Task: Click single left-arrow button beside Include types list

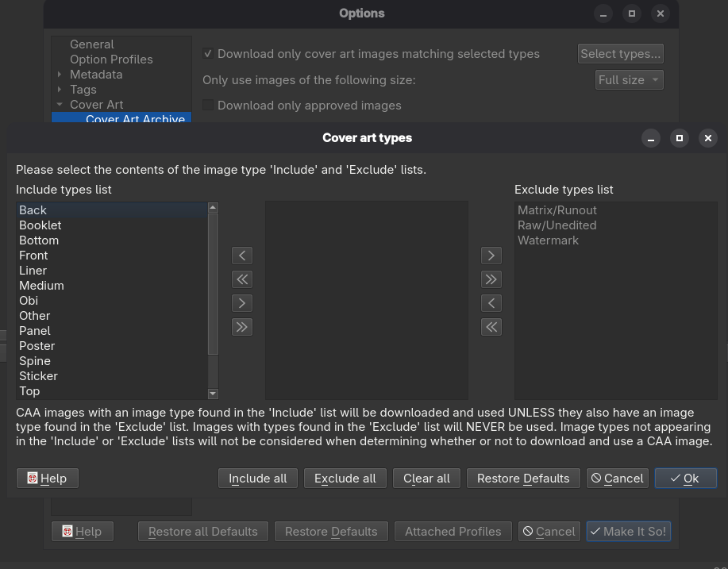Action: (x=242, y=256)
